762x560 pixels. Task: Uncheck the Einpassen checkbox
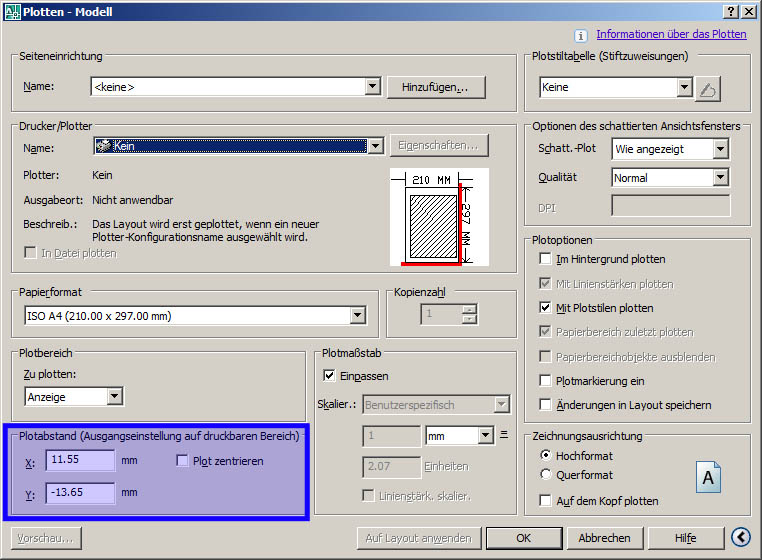point(329,375)
